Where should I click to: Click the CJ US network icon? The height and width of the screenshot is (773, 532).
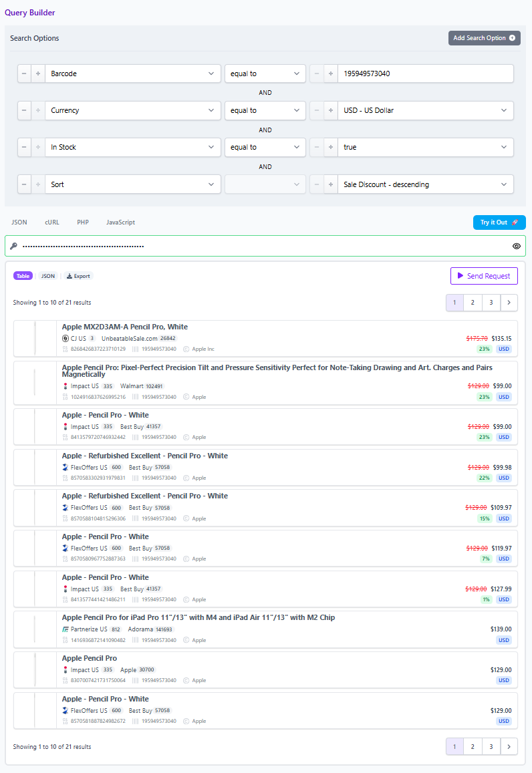[65, 339]
